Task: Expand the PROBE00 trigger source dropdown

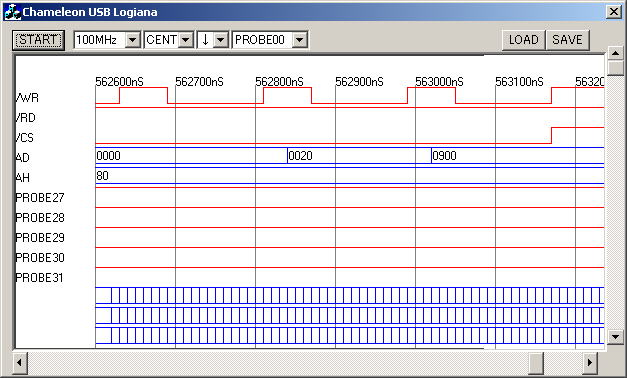Action: (x=299, y=40)
